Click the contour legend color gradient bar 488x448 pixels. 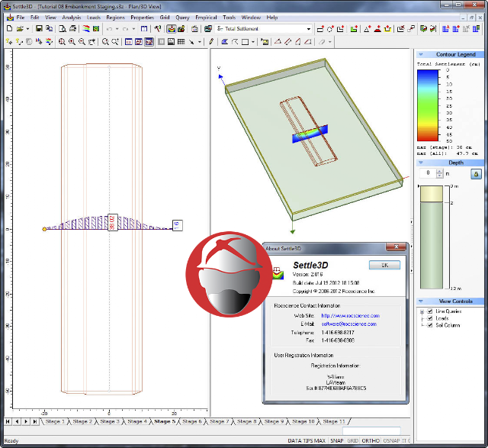(x=428, y=105)
